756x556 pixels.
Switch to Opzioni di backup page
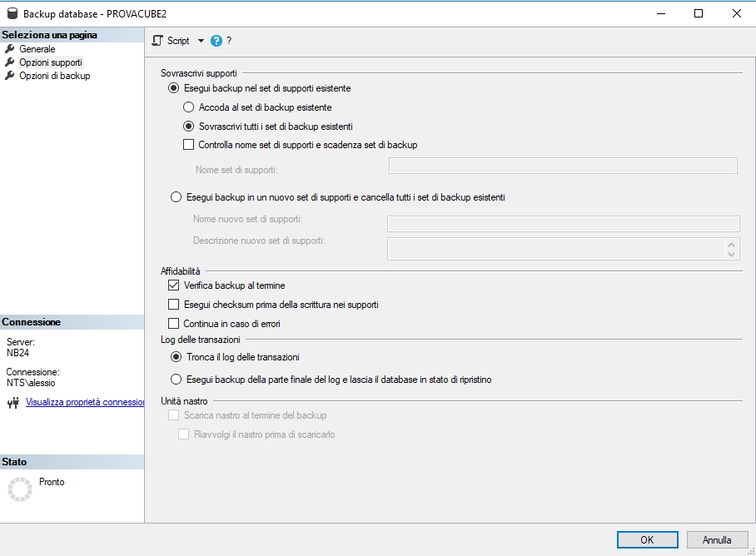tap(55, 76)
